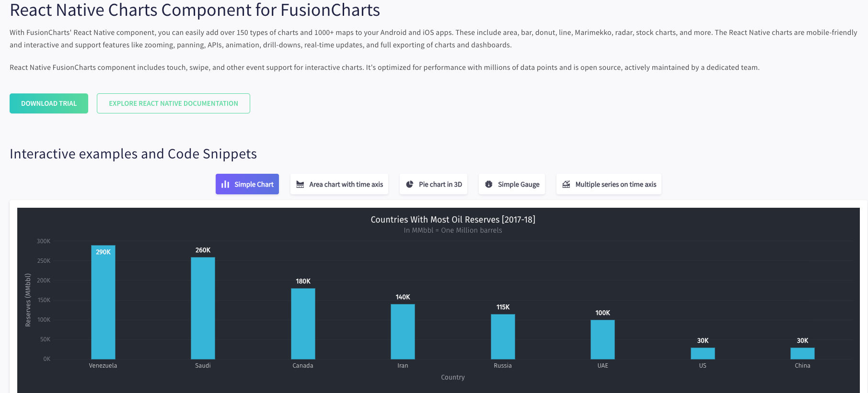Open the Pie chart in 3D tab
868x393 pixels.
tap(434, 184)
